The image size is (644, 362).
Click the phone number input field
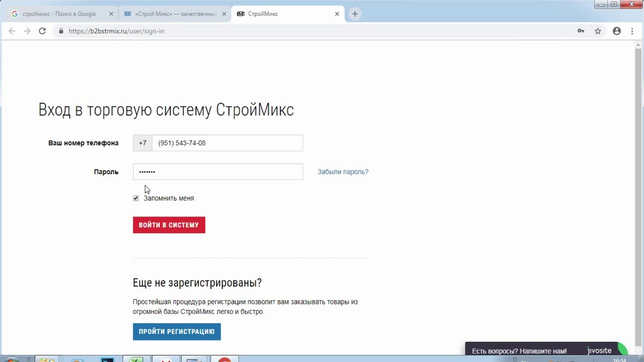pyautogui.click(x=227, y=143)
